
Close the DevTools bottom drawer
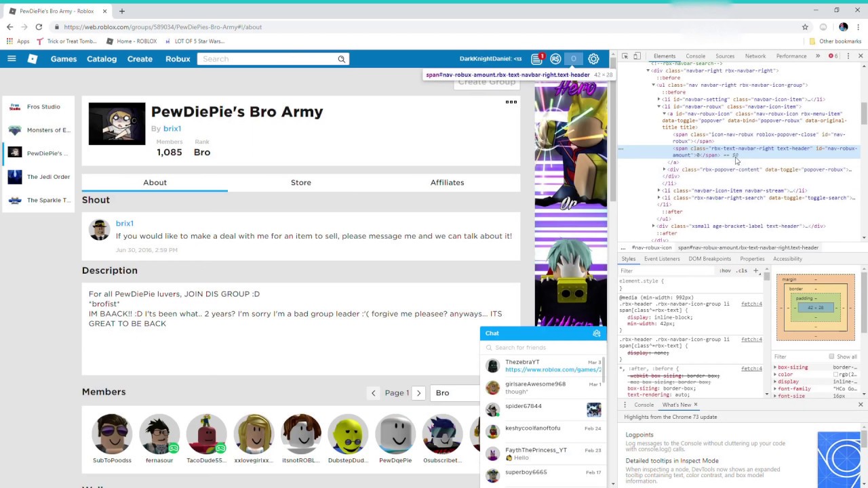click(x=861, y=405)
